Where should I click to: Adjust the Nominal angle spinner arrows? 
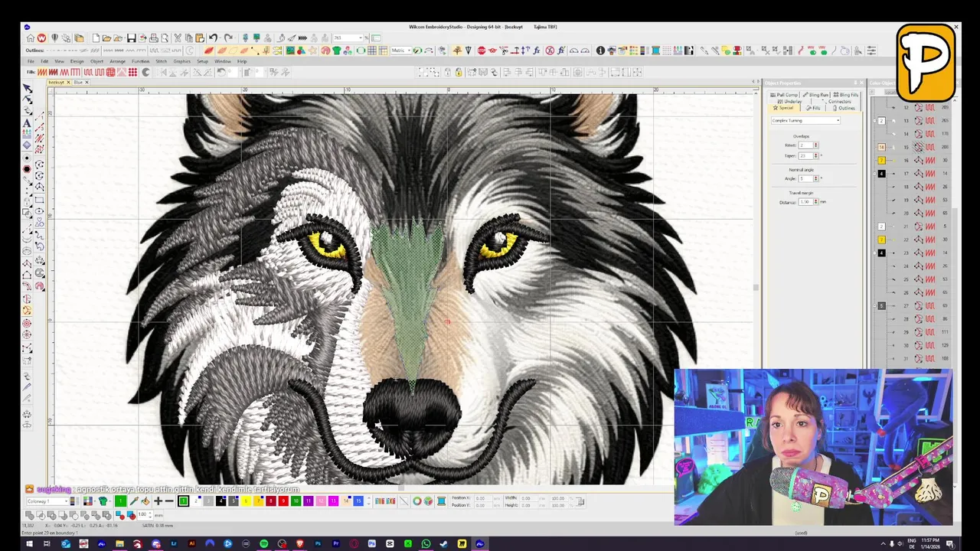tap(816, 178)
